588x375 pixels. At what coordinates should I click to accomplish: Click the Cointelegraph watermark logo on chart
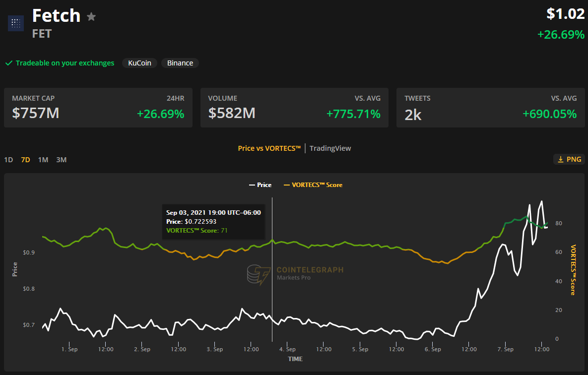259,275
